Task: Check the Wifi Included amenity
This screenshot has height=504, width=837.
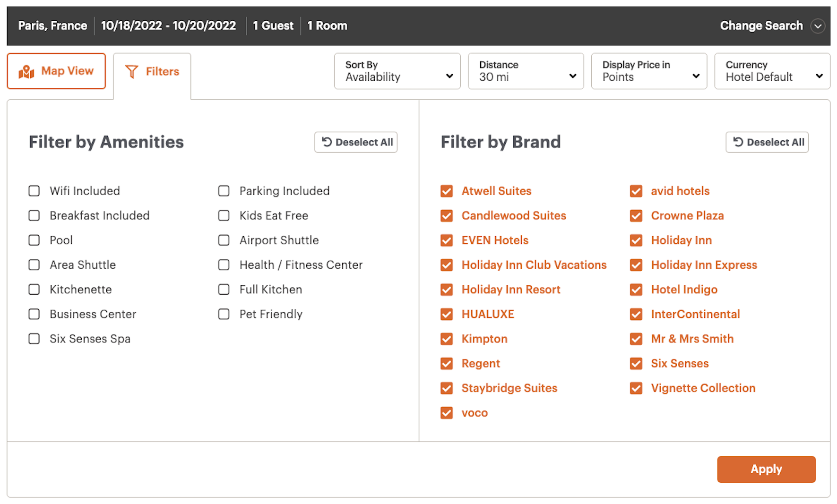Action: point(34,191)
